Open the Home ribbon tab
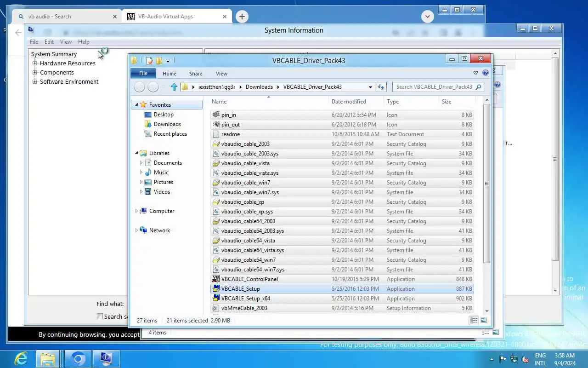The width and height of the screenshot is (588, 368). tap(170, 74)
